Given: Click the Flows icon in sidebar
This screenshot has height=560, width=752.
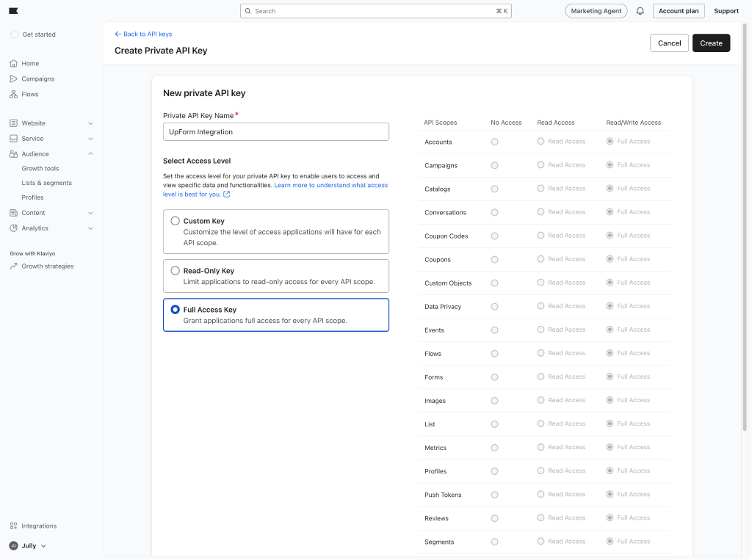Looking at the screenshot, I should tap(13, 94).
